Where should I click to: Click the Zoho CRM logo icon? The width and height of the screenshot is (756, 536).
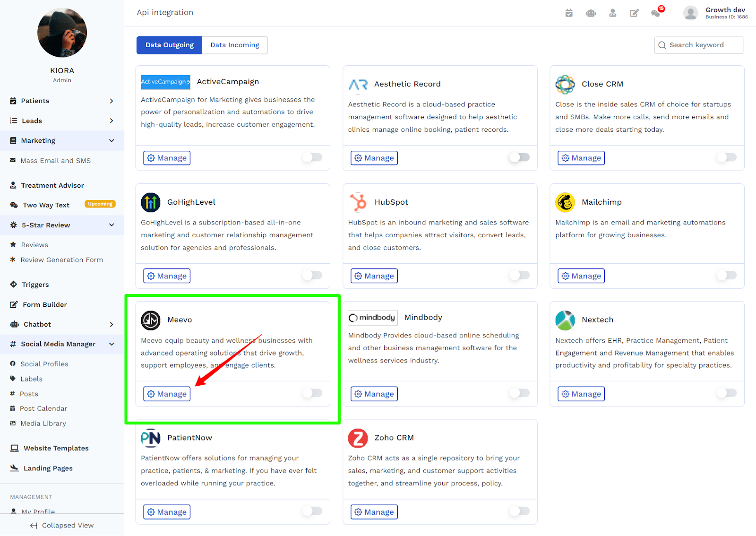click(358, 438)
